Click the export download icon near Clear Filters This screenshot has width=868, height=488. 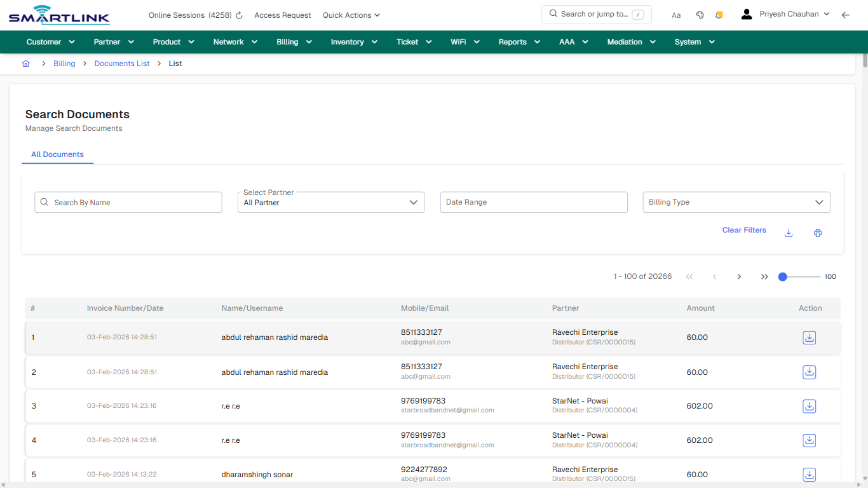(788, 233)
